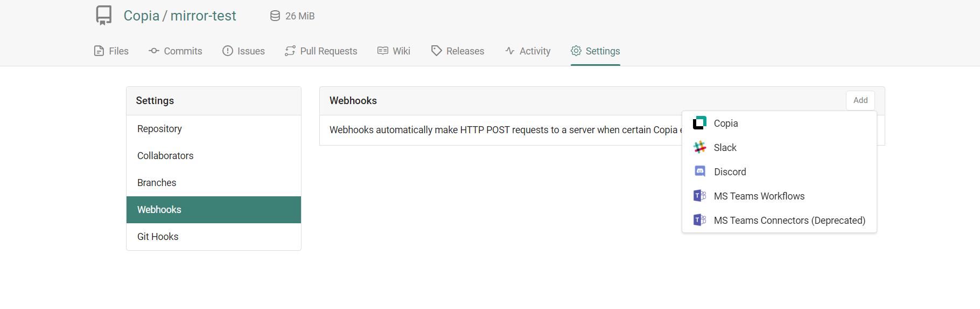Click the database size icon near 26 MiB
980x309 pixels.
coord(275,16)
